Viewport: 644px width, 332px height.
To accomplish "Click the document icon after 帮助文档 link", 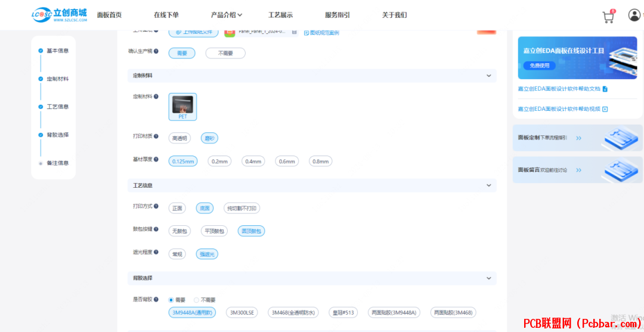I will pyautogui.click(x=605, y=89).
